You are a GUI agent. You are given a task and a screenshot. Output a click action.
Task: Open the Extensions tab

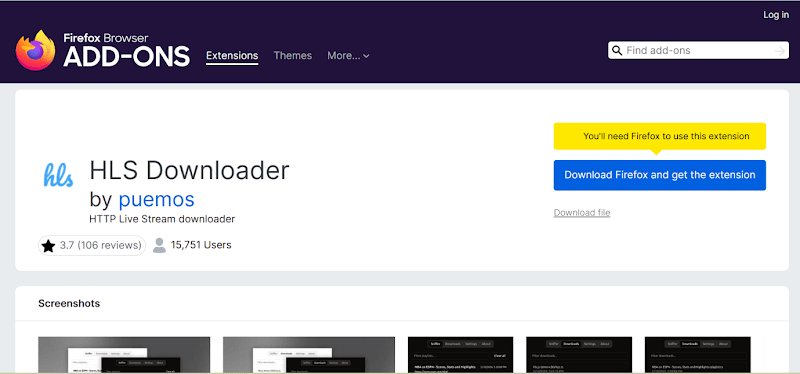coord(232,56)
